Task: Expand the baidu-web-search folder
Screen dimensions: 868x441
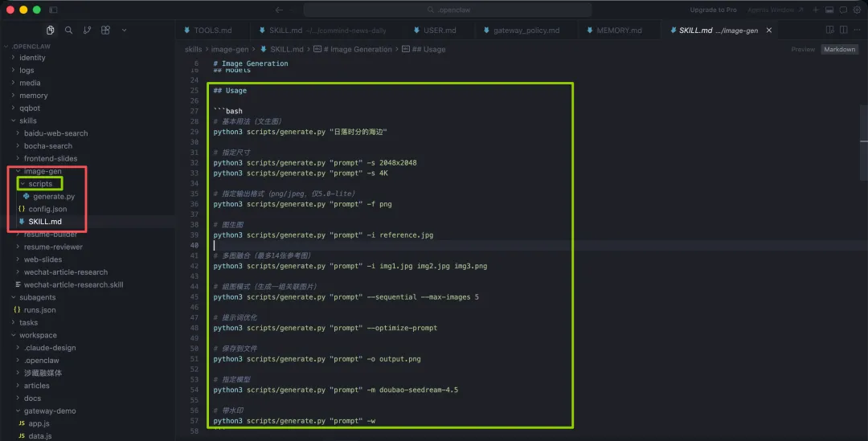Action: pyautogui.click(x=55, y=133)
